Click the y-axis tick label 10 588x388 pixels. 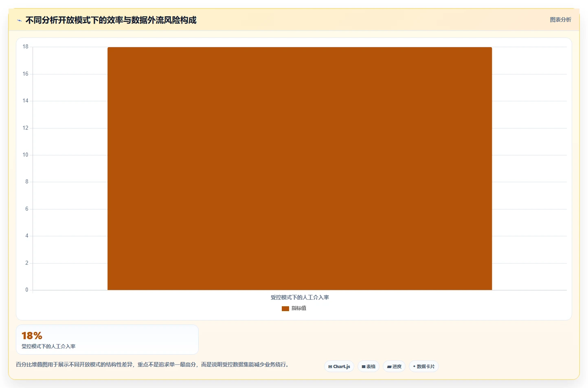[x=25, y=155]
